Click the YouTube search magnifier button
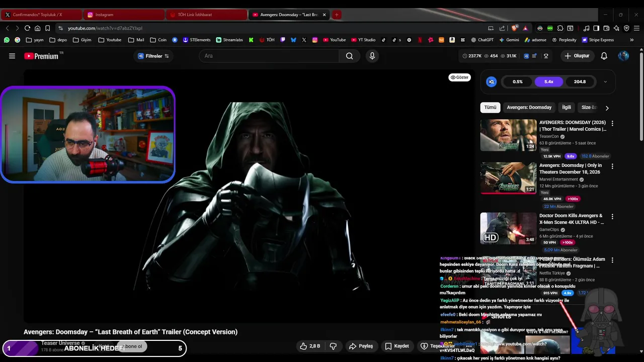 [x=349, y=56]
